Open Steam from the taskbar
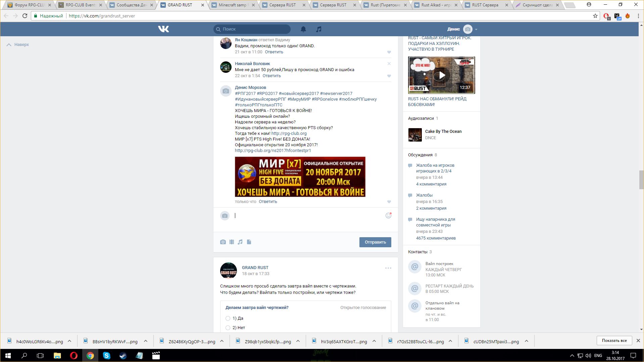 (x=123, y=356)
